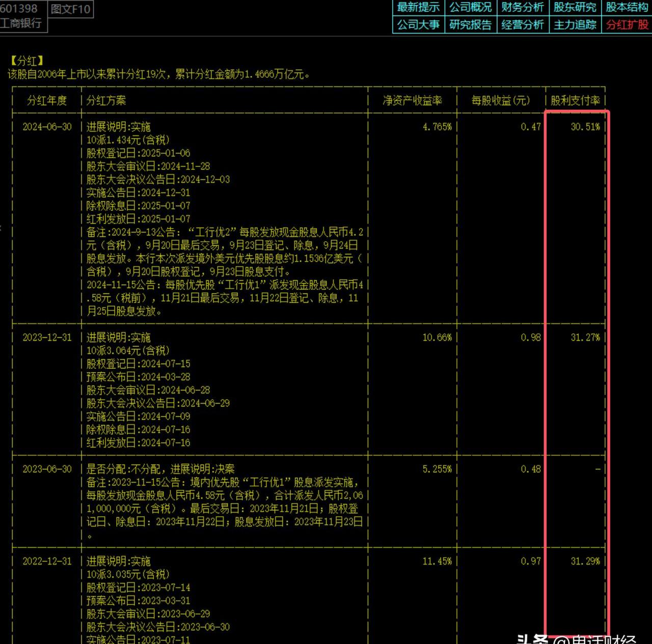
Task: Select the 2023-06-30 dividend year cell
Action: pyautogui.click(x=47, y=469)
